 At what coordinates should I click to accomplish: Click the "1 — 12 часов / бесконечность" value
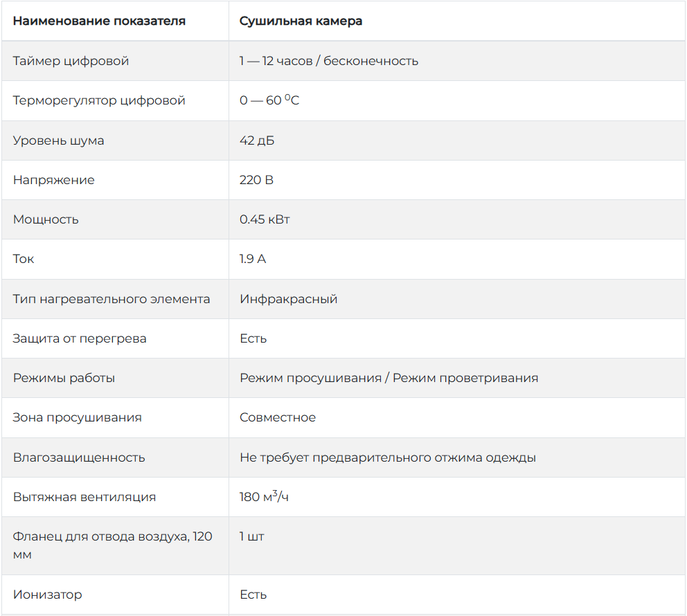[329, 61]
